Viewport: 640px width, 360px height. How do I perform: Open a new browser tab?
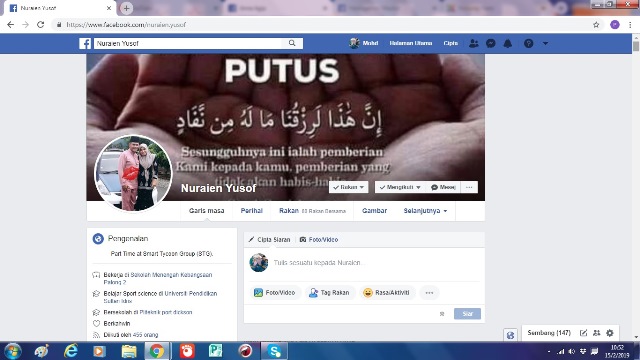tap(126, 8)
